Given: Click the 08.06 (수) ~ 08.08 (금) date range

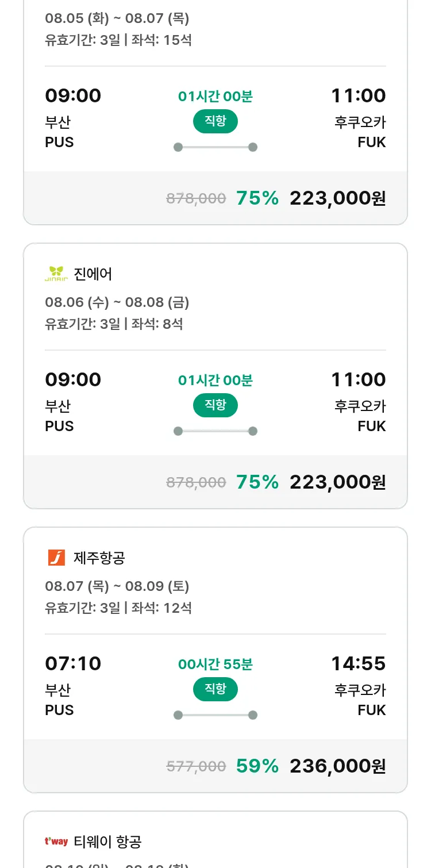Looking at the screenshot, I should [117, 302].
